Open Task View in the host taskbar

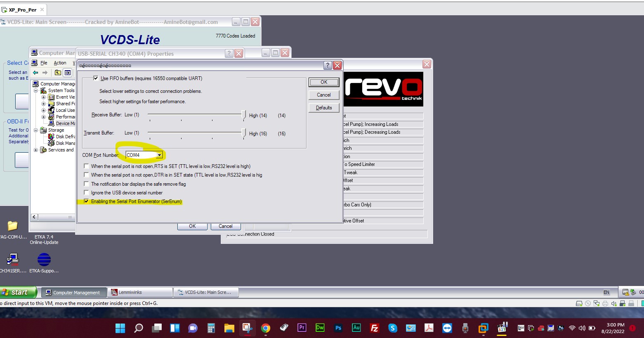(x=157, y=328)
